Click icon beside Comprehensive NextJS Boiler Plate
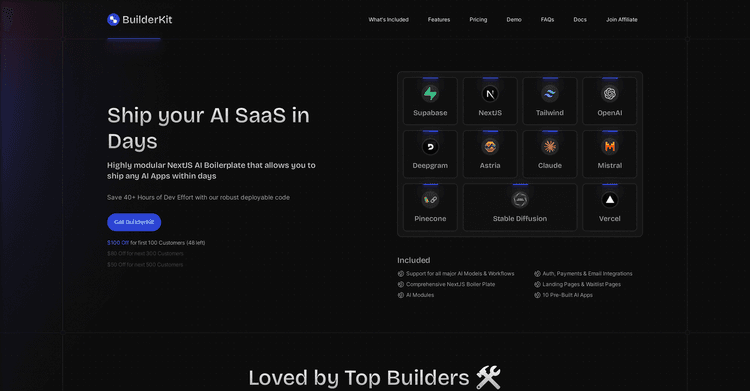This screenshot has width=750, height=391. coord(401,284)
